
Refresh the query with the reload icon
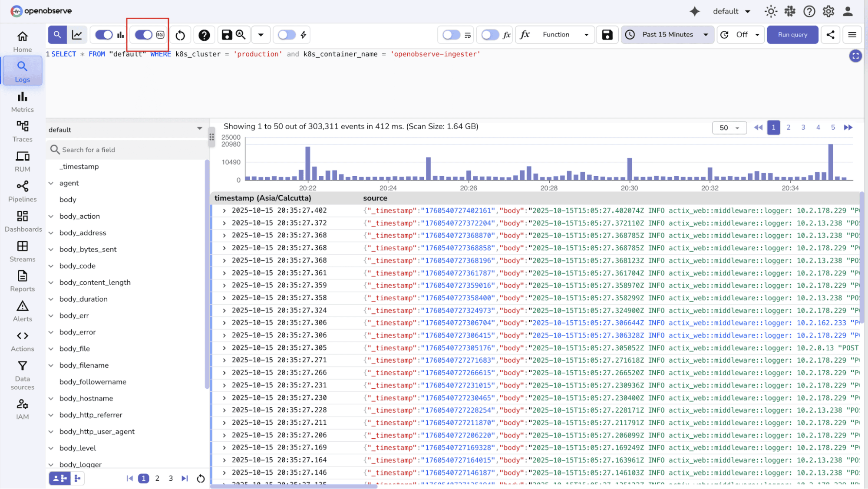[180, 35]
